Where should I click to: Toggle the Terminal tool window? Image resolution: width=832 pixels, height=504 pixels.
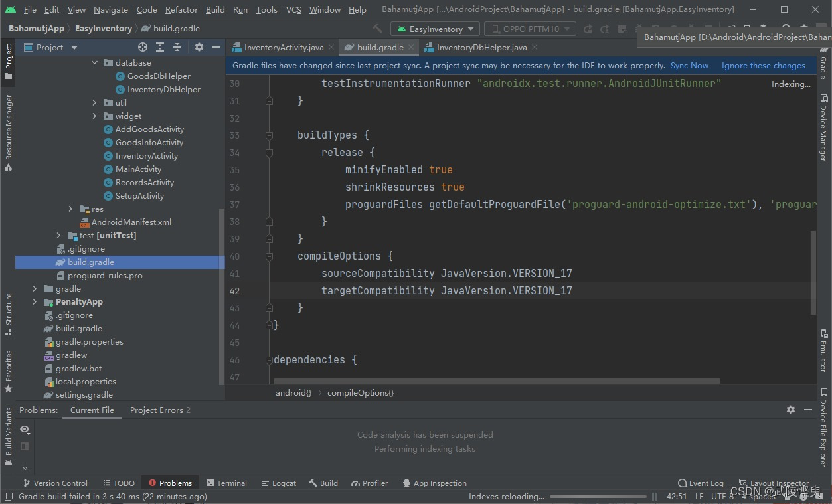(226, 483)
